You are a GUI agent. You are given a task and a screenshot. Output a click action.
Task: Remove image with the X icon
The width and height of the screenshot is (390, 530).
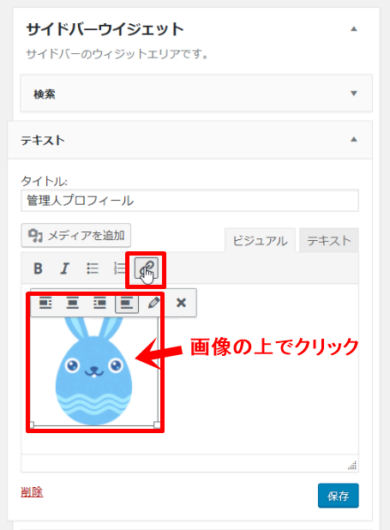pyautogui.click(x=181, y=303)
